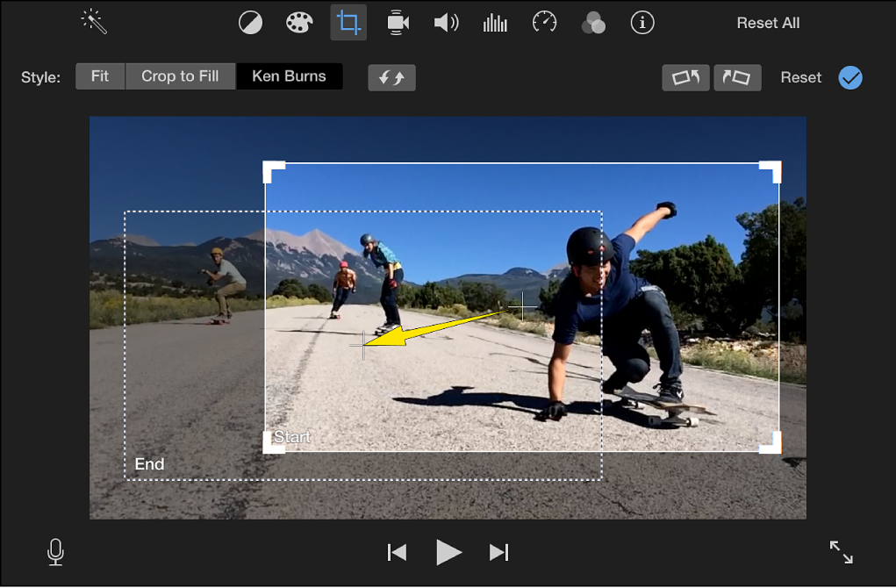Open the Speed speedometer controls
This screenshot has width=896, height=588.
coord(544,23)
